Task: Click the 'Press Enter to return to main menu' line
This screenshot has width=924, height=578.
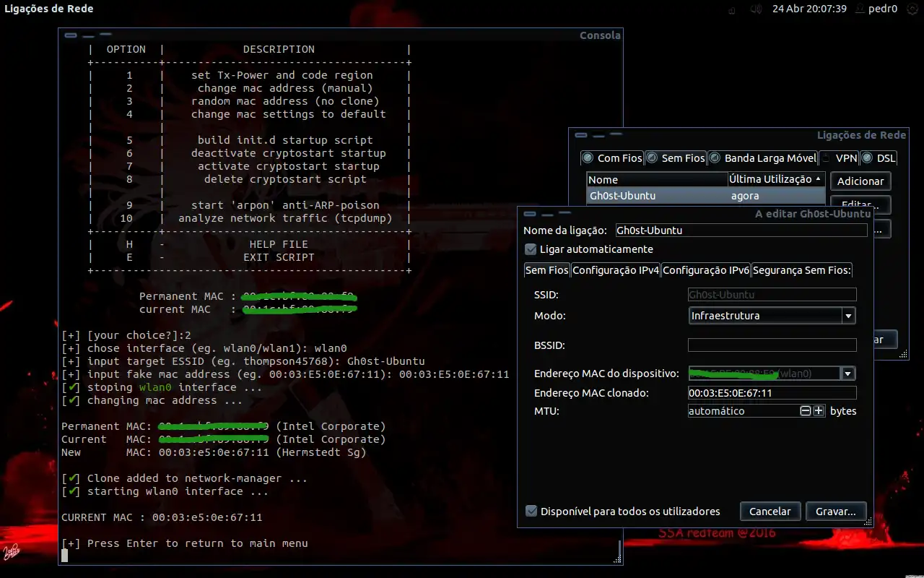Action: pyautogui.click(x=185, y=543)
